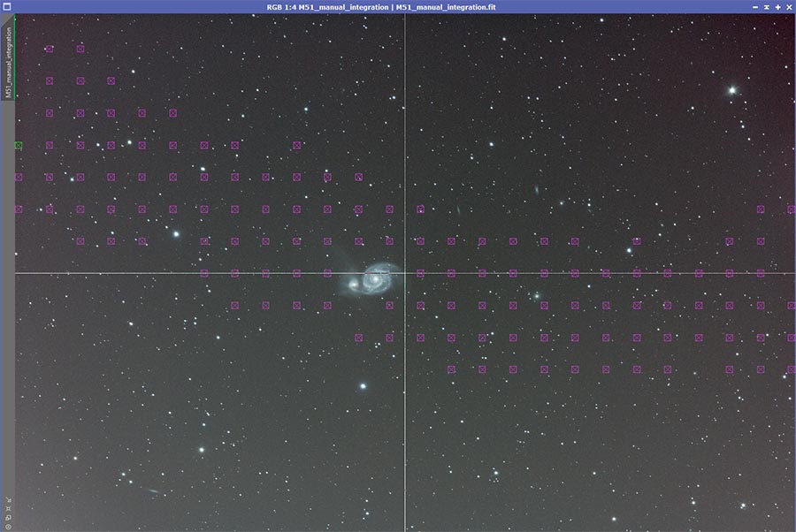Shade the image window with roll-up button

pyautogui.click(x=765, y=6)
